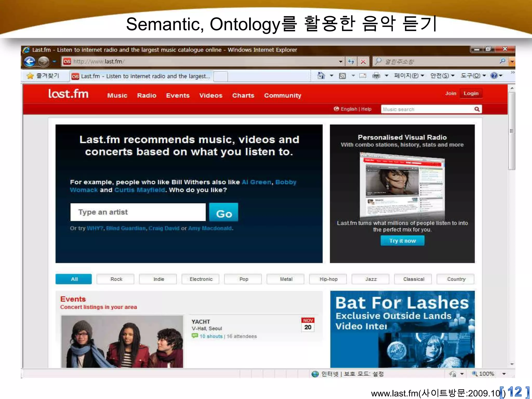This screenshot has height=399, width=532.
Task: Click the English language link
Action: point(349,109)
